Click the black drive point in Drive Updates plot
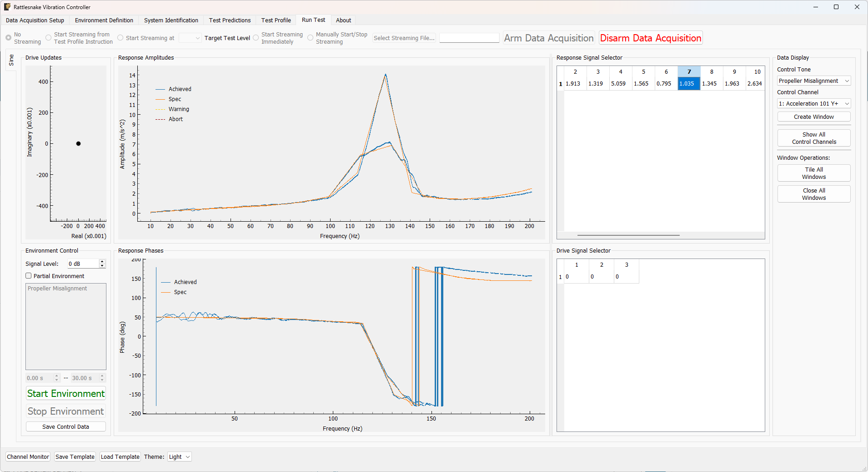868x472 pixels. pos(78,144)
